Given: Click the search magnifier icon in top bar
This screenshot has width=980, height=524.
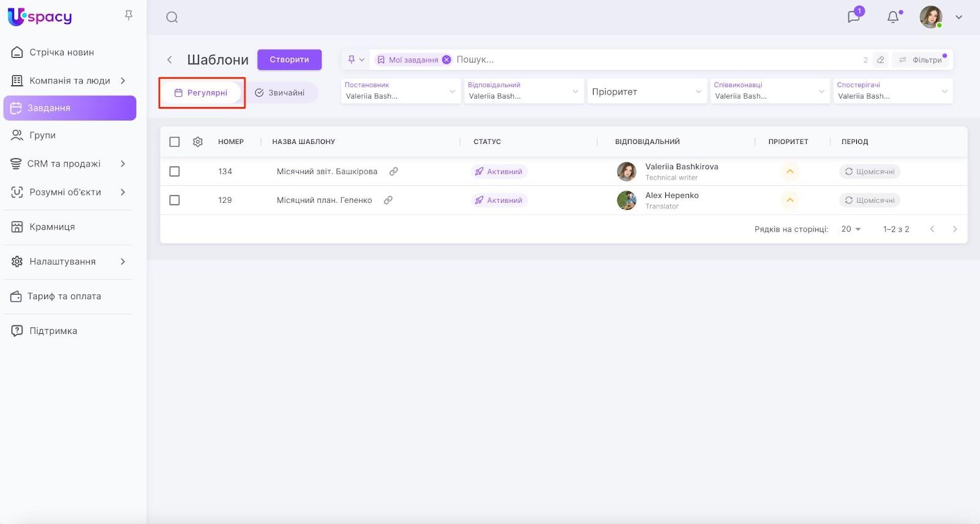Looking at the screenshot, I should click(x=172, y=17).
